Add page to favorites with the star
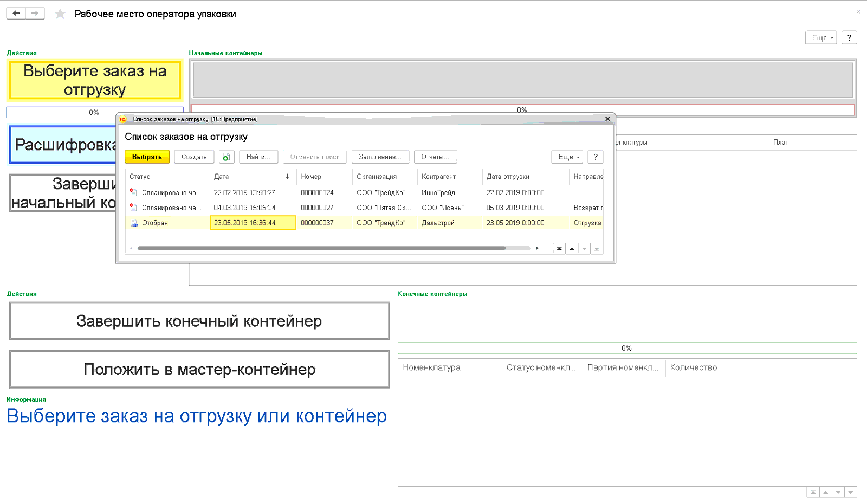The width and height of the screenshot is (867, 504). pyautogui.click(x=60, y=14)
